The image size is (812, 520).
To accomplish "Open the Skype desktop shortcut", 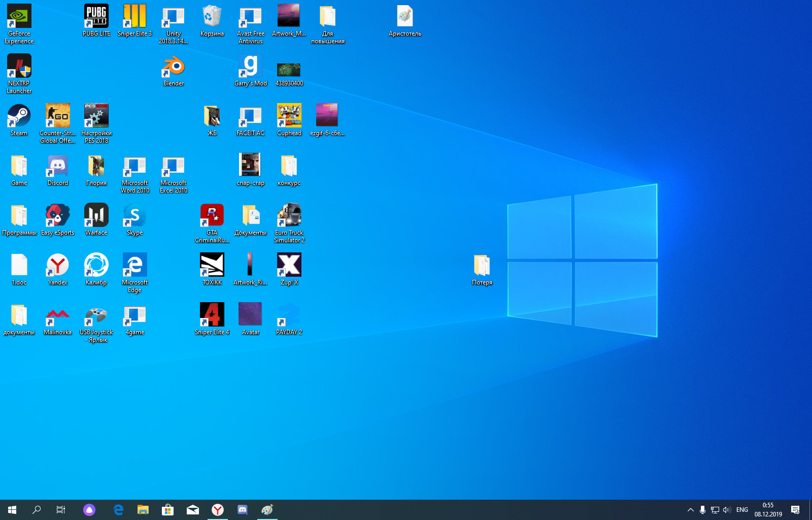I will tap(135, 219).
